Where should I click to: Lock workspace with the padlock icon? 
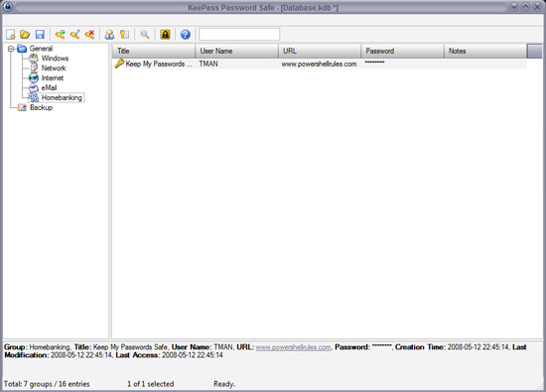[x=165, y=34]
